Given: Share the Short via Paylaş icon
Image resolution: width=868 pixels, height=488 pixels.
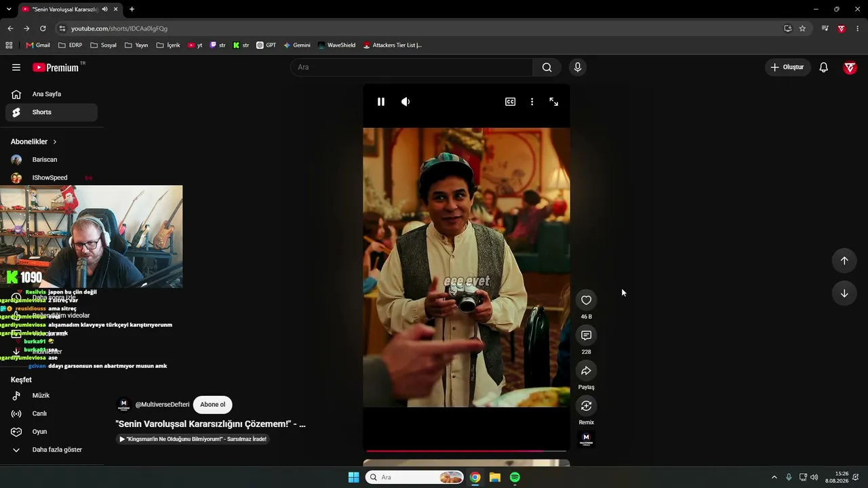Looking at the screenshot, I should [587, 371].
